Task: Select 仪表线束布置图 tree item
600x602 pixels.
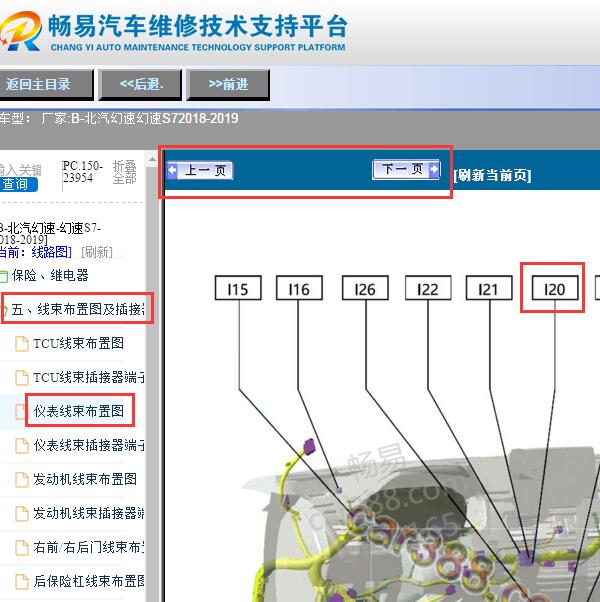Action: point(79,411)
